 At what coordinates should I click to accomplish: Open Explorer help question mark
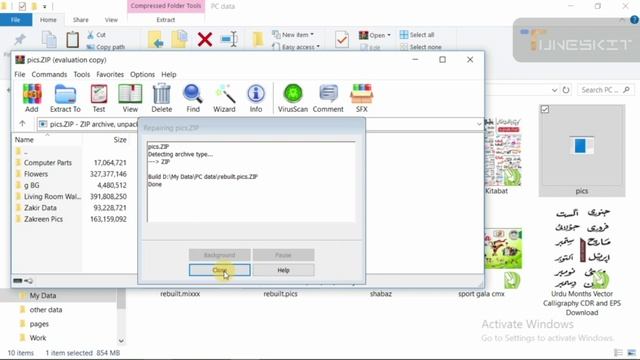click(634, 20)
